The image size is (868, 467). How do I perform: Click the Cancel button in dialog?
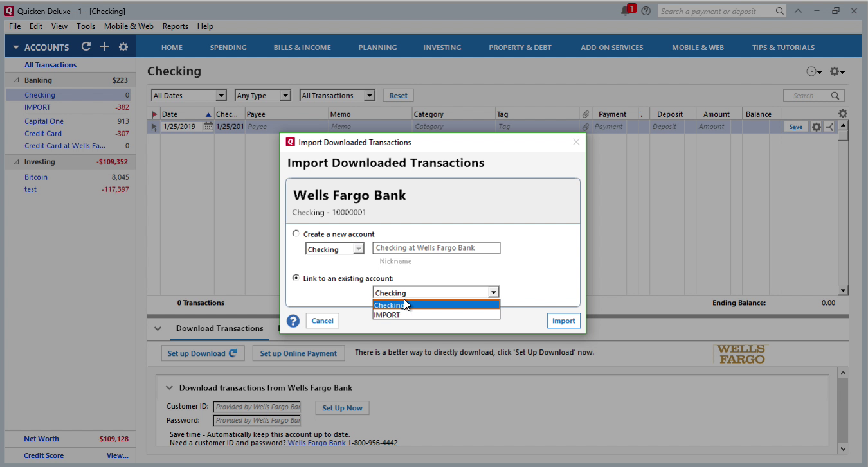click(322, 321)
